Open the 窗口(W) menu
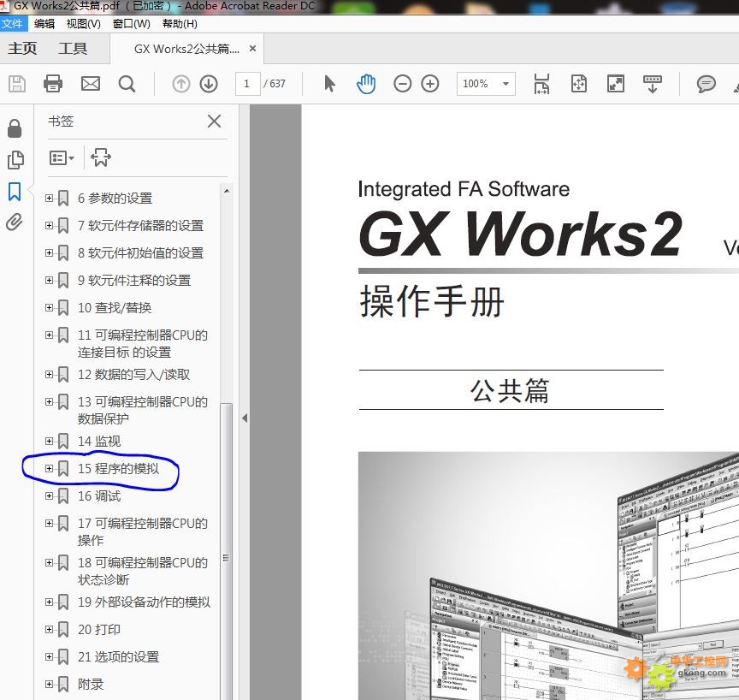Image resolution: width=739 pixels, height=700 pixels. pos(132,24)
